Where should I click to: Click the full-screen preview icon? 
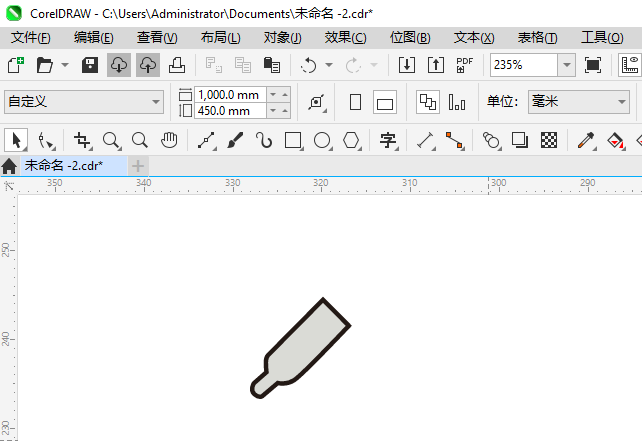click(593, 65)
